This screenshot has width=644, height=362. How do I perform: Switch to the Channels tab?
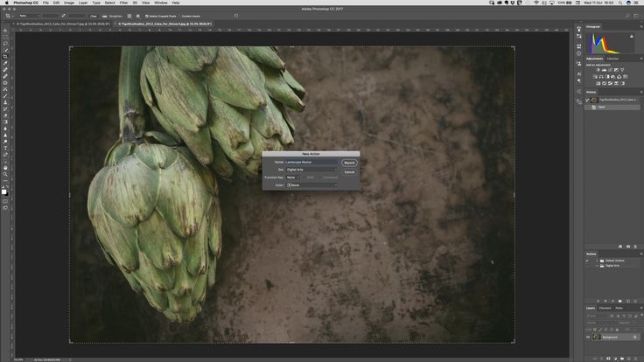coord(605,308)
